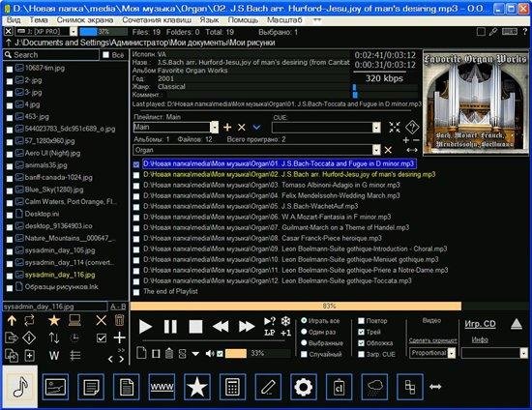The height and width of the screenshot is (410, 532).
Task: Open the calculator module icon
Action: 232,387
